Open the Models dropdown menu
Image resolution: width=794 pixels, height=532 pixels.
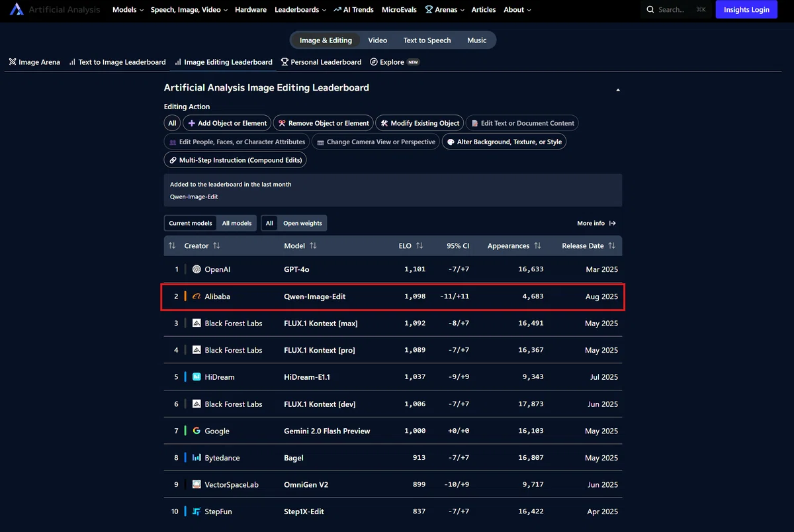(x=128, y=10)
